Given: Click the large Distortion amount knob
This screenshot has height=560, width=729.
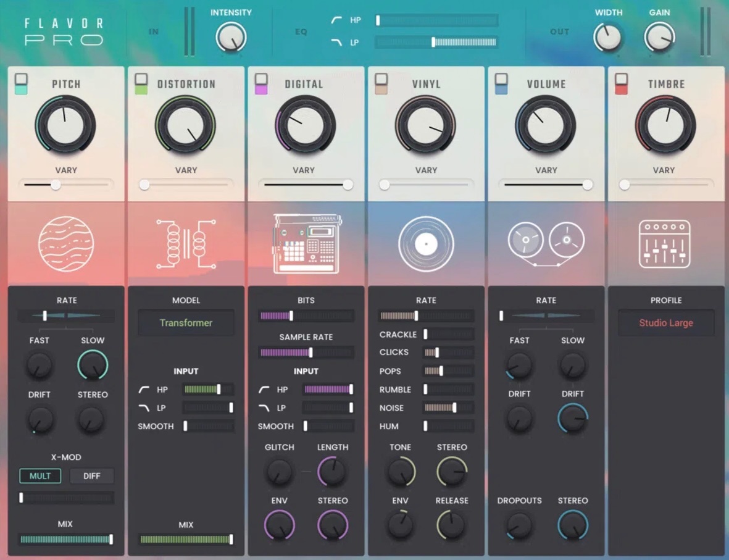Looking at the screenshot, I should click(186, 125).
